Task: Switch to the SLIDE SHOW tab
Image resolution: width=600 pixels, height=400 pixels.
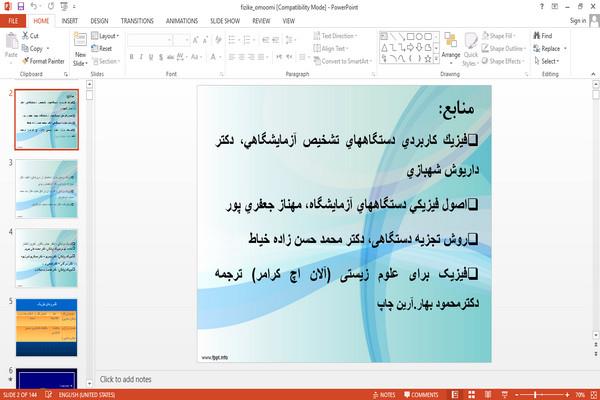Action: 225,21
